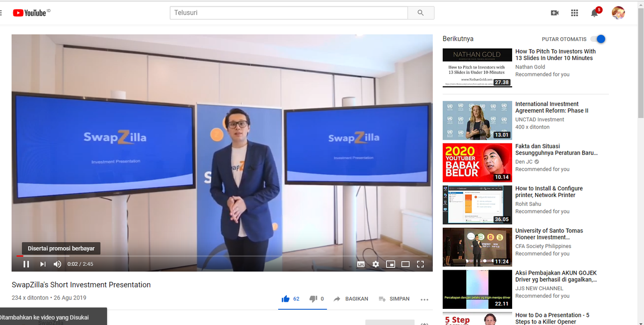The image size is (644, 325).
Task: Click the video title SwapZilla's Short Investment Presentation
Action: click(82, 285)
